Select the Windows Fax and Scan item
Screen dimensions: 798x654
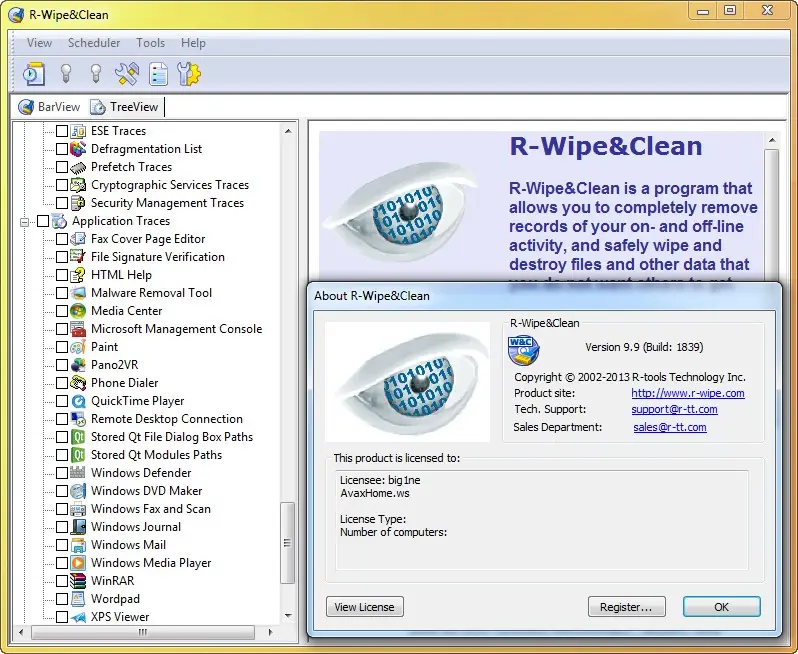[x=151, y=509]
